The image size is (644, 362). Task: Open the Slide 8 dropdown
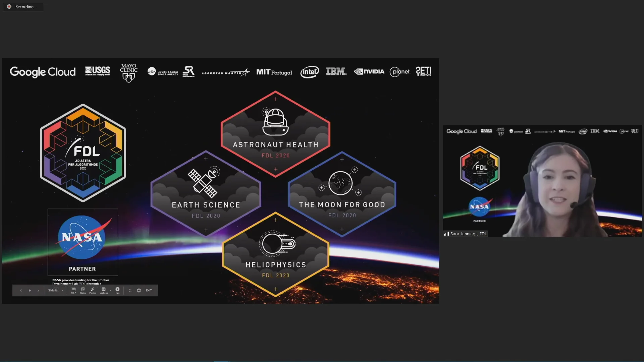click(x=62, y=291)
